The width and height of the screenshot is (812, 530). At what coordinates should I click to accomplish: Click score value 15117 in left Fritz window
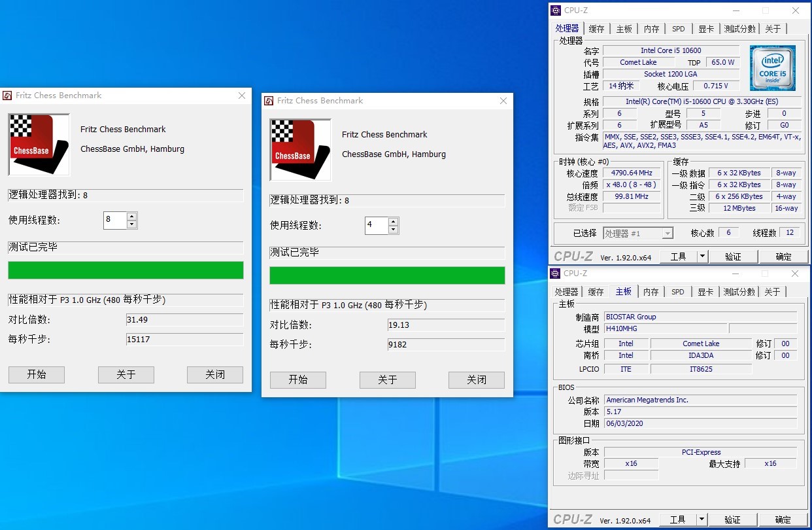[x=184, y=340]
